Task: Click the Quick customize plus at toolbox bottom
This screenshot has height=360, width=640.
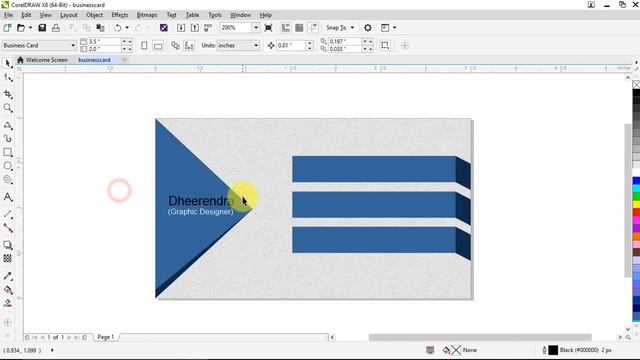Action: click(x=7, y=322)
